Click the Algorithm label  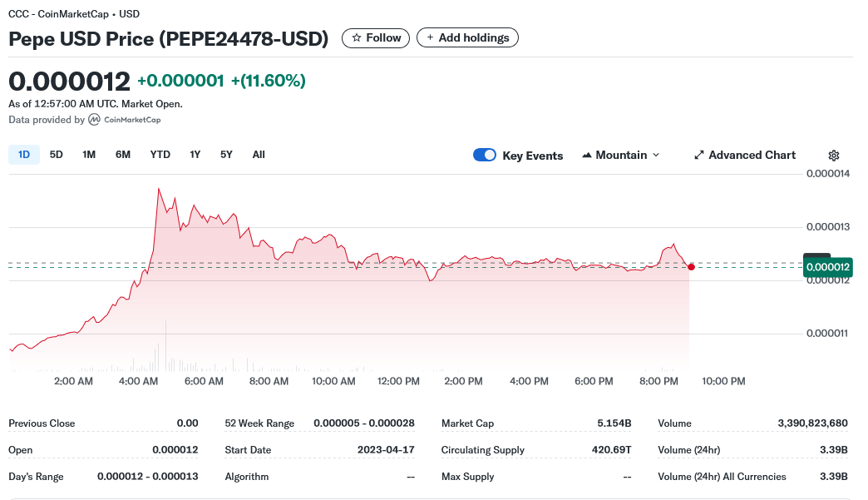point(246,477)
